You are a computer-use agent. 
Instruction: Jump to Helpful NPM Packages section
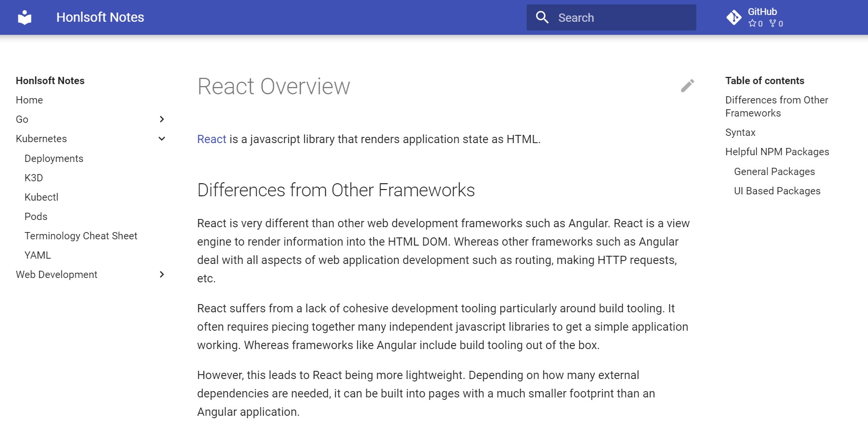tap(777, 152)
